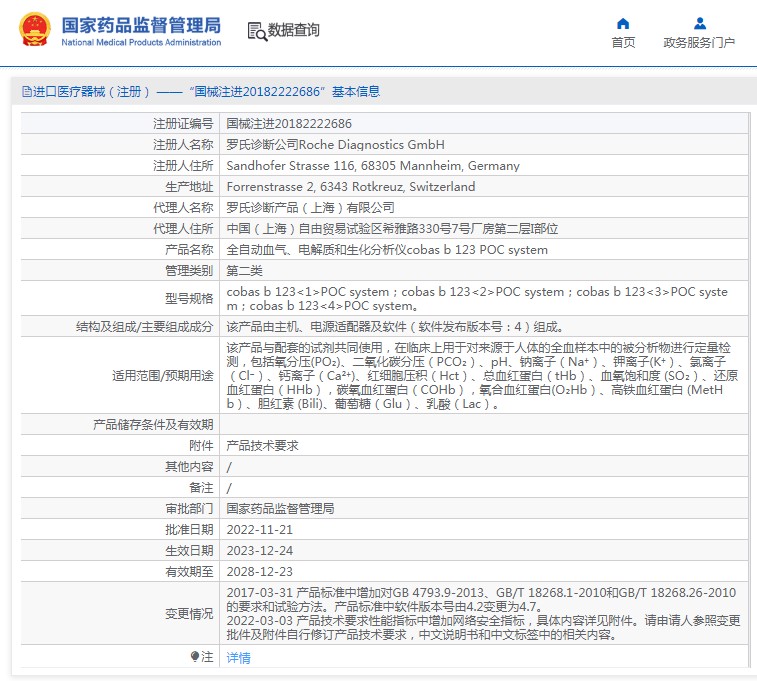Open the 数据查询 search icon

(x=257, y=31)
